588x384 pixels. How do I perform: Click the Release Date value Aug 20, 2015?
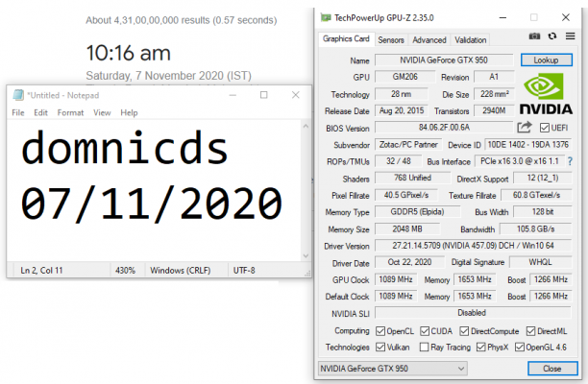(x=402, y=111)
